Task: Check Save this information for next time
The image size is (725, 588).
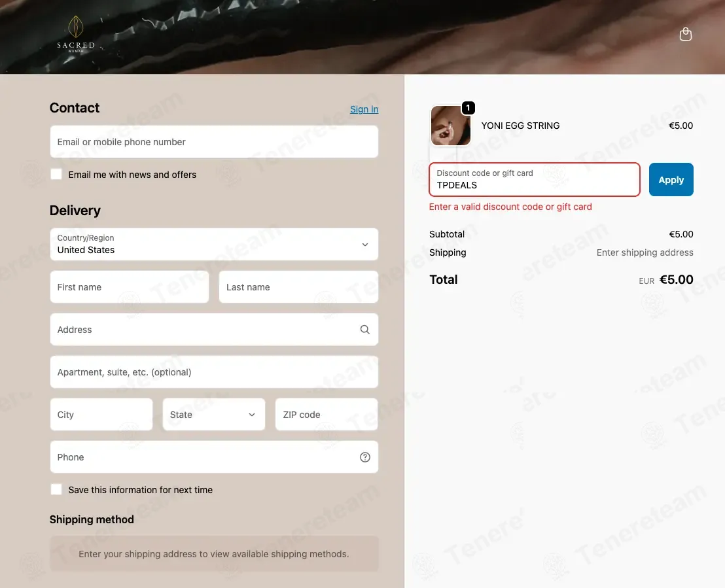Action: (56, 489)
